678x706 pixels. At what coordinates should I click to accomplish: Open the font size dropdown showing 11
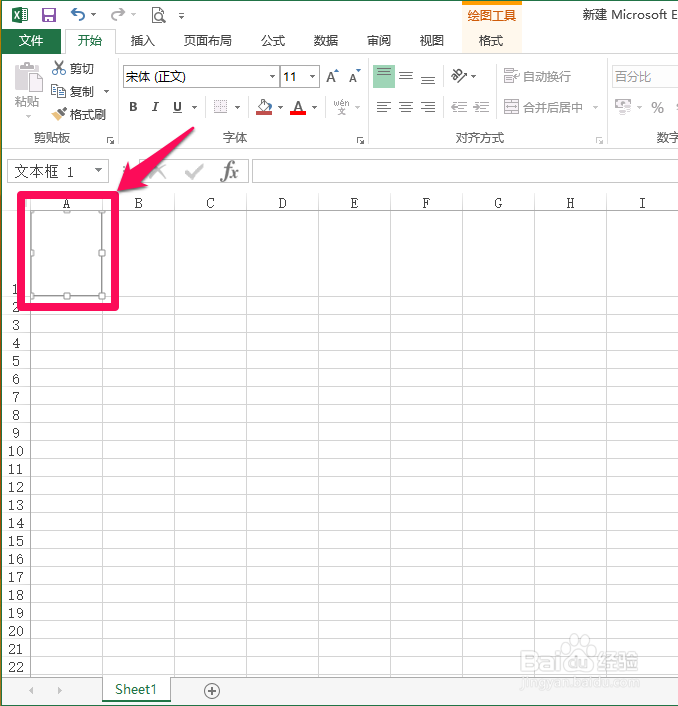[312, 77]
